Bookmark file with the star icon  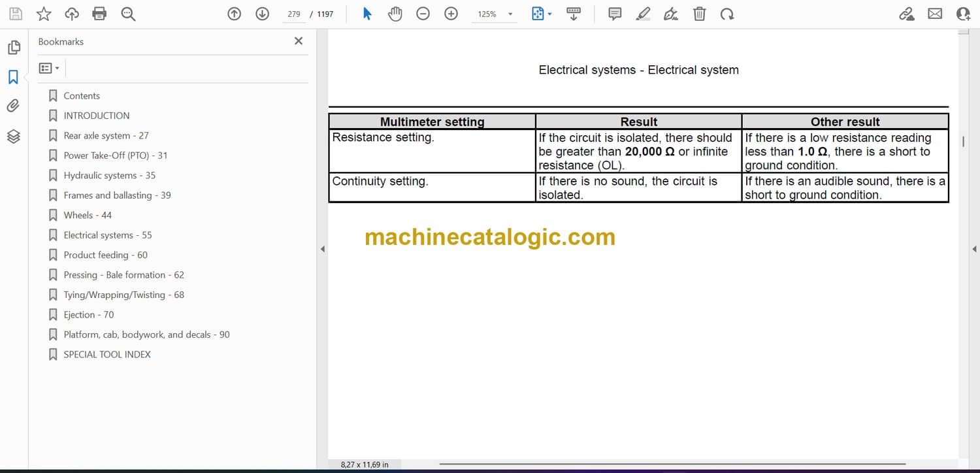(x=44, y=14)
